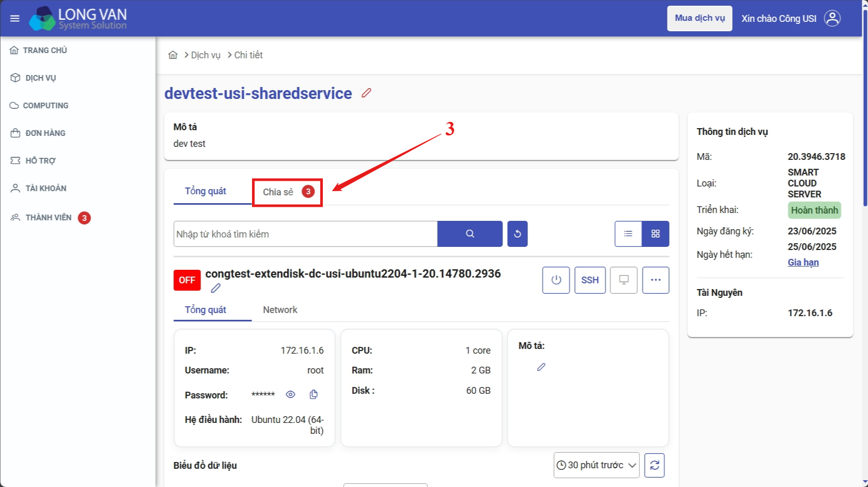Refresh the data chart
The width and height of the screenshot is (868, 487).
[x=655, y=465]
